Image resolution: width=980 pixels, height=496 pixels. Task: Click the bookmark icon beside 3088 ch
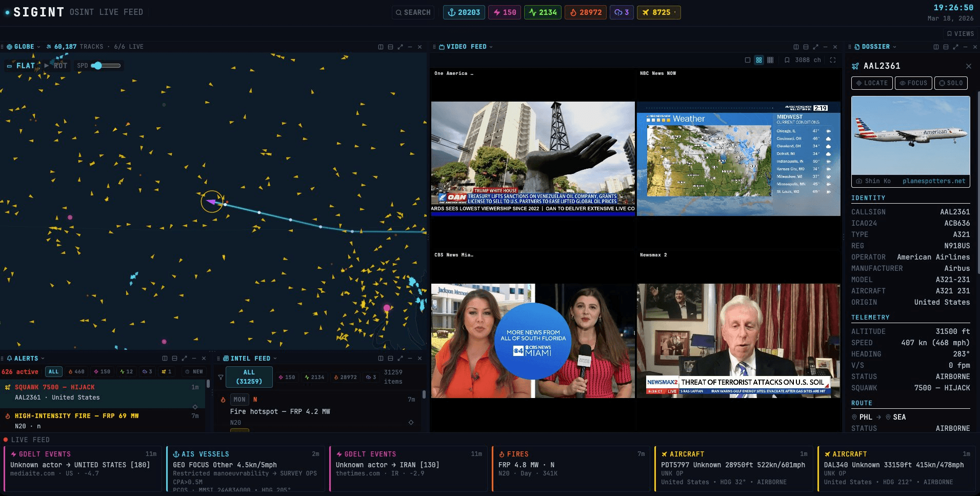787,60
